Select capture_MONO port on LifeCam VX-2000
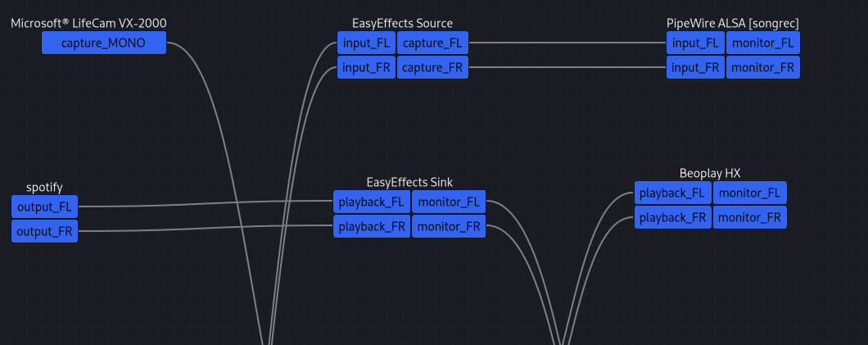 pos(103,43)
